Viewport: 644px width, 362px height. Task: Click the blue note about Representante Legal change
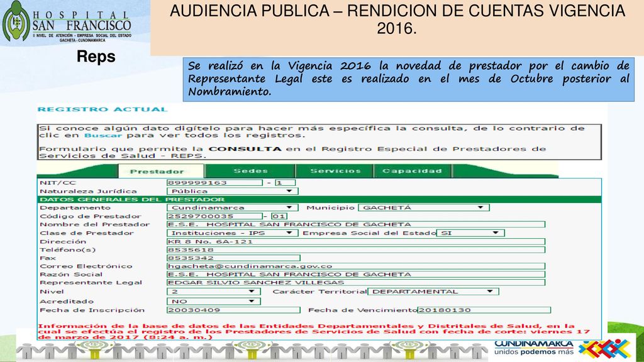[409, 79]
